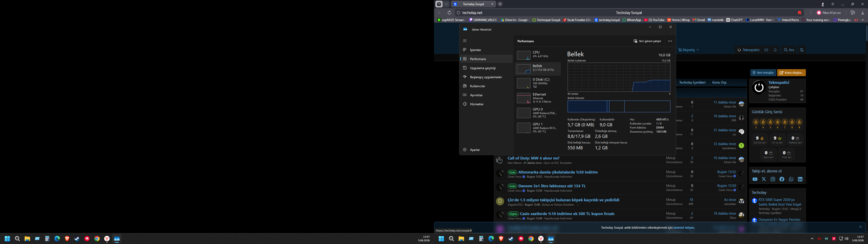Open Techolay X social icon

[x=764, y=179]
